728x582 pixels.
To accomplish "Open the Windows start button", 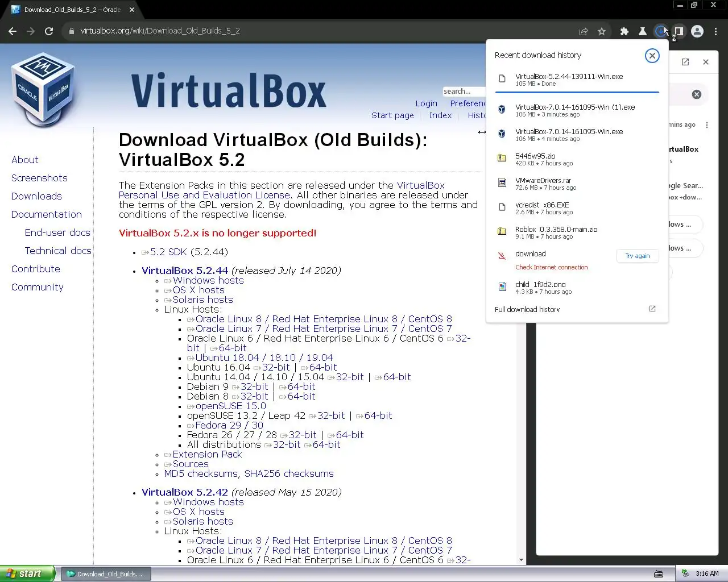I will click(27, 573).
